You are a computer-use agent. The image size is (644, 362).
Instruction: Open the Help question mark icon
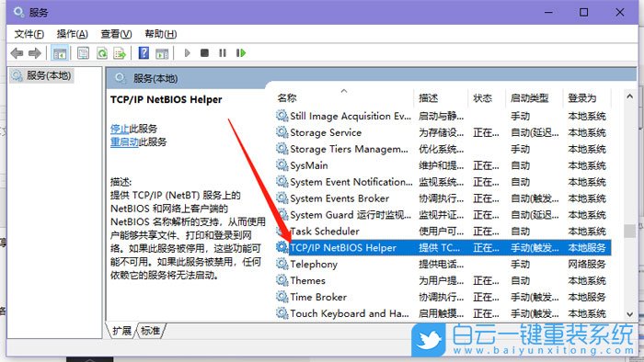pyautogui.click(x=144, y=53)
